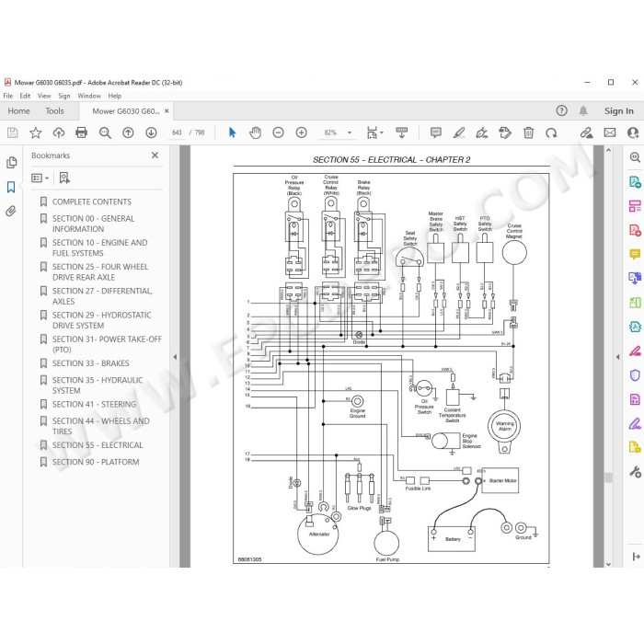Open the Help question mark icon

561,111
